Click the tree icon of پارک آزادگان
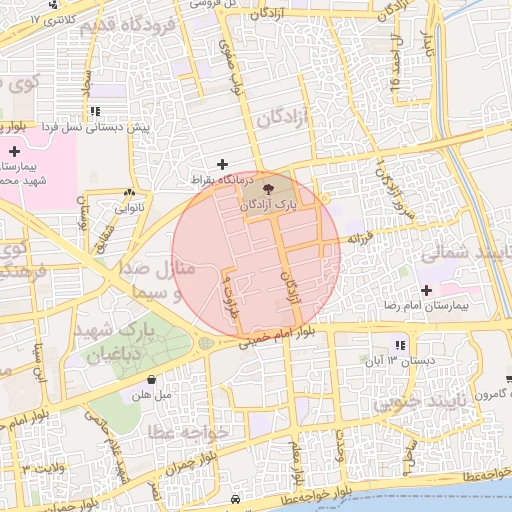 point(268,190)
